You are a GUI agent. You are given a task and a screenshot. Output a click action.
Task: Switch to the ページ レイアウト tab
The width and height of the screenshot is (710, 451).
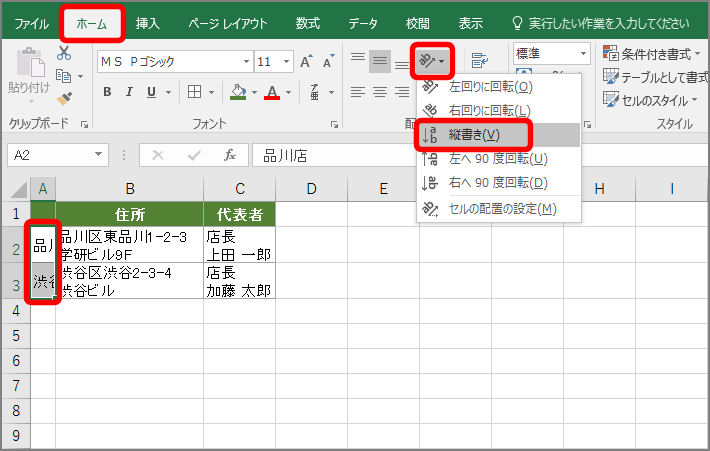[x=228, y=23]
